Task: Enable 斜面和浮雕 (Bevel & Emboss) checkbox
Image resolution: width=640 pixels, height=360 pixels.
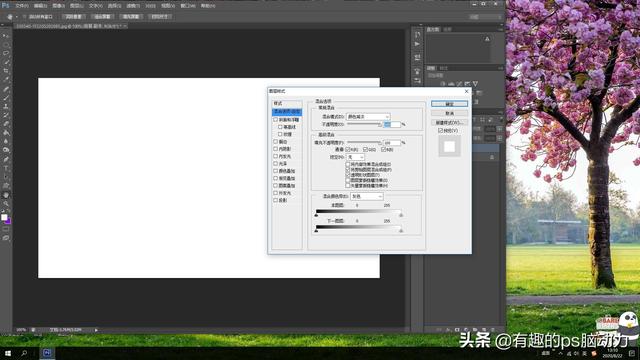Action: (x=276, y=120)
